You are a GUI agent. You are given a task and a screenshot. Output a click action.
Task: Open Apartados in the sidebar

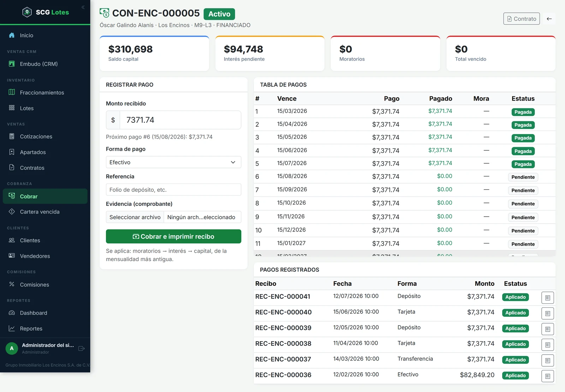click(45, 152)
